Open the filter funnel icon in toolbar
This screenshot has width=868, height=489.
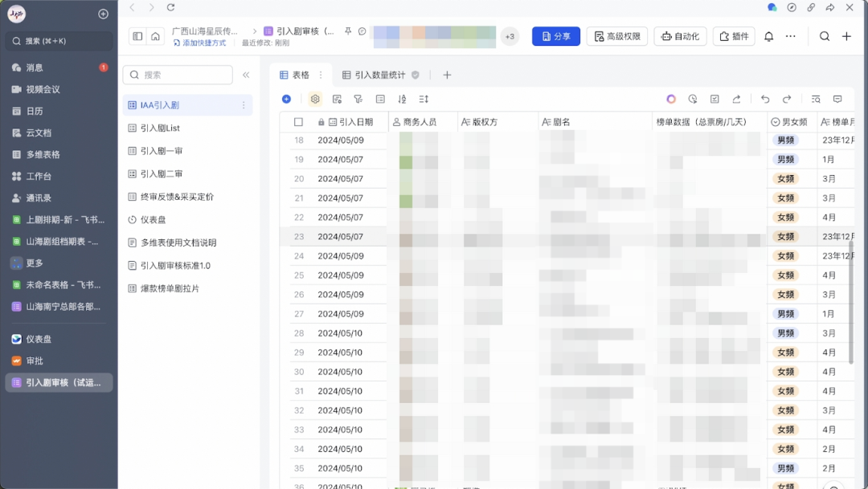[x=358, y=99]
